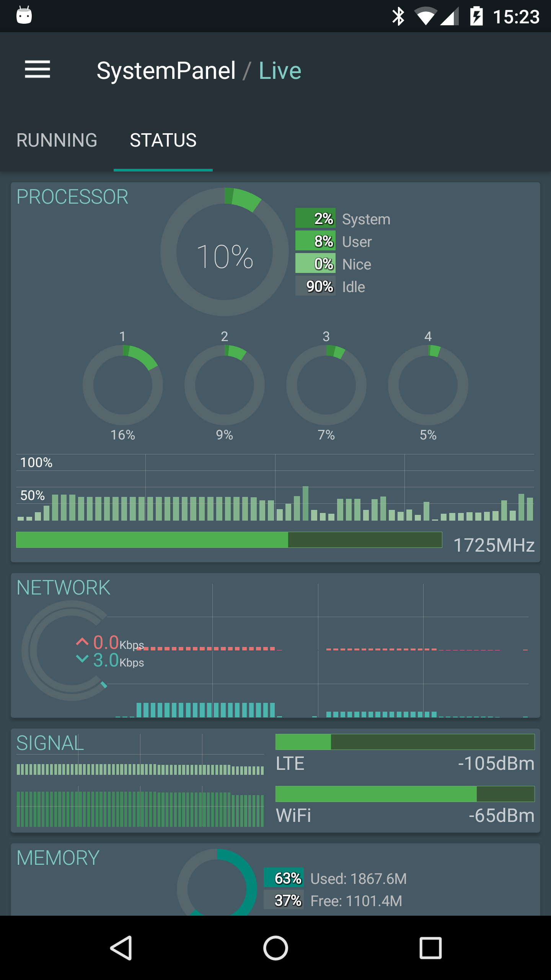Tap the recent apps square button
Screen dimensions: 551x980
[430, 948]
